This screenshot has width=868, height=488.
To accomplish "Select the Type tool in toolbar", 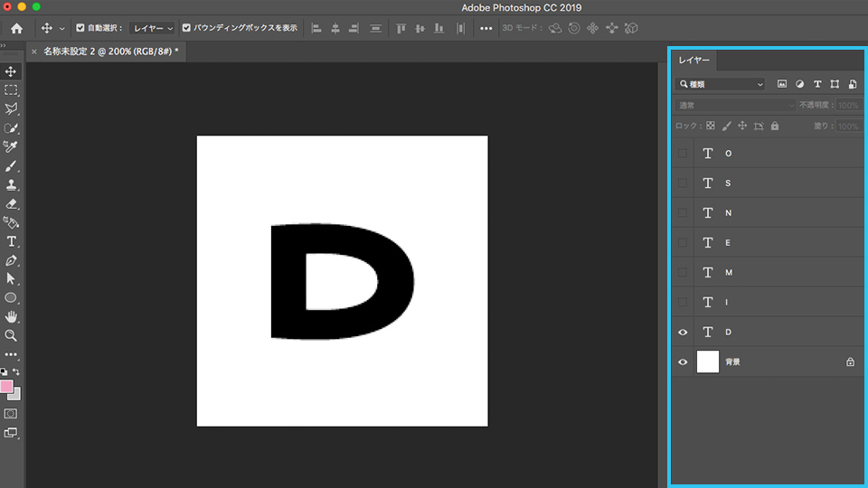I will point(11,241).
